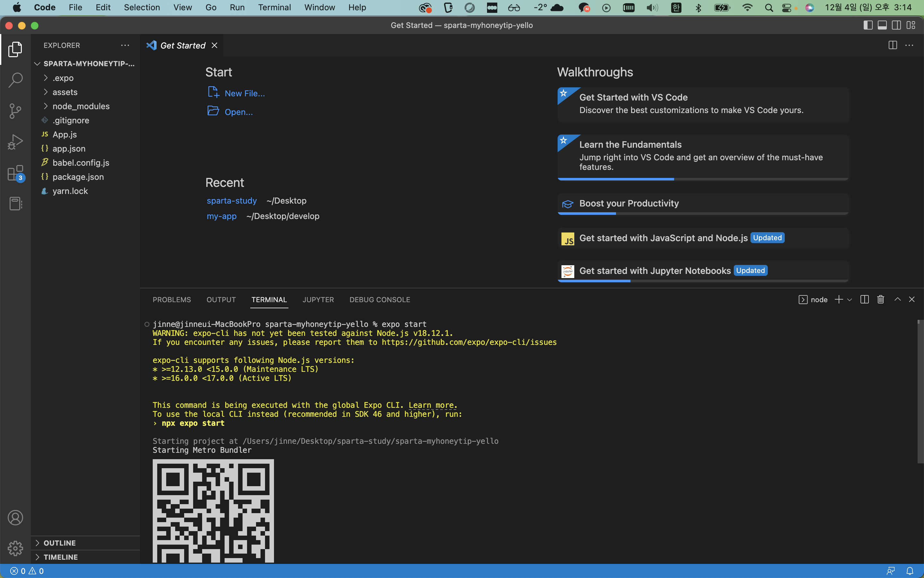Open the Notebook icon in activity bar
Viewport: 924px width, 578px height.
pyautogui.click(x=15, y=204)
